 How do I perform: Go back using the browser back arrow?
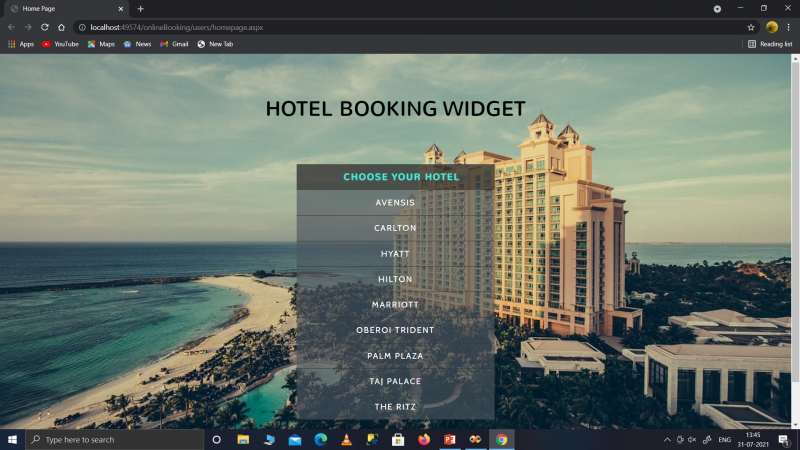coord(11,27)
